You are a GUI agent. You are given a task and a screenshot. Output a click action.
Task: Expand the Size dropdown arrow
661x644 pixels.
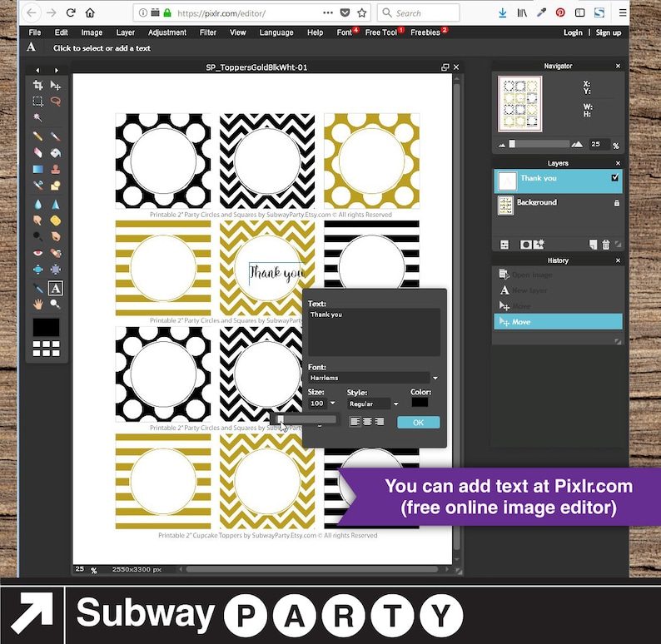pyautogui.click(x=333, y=403)
